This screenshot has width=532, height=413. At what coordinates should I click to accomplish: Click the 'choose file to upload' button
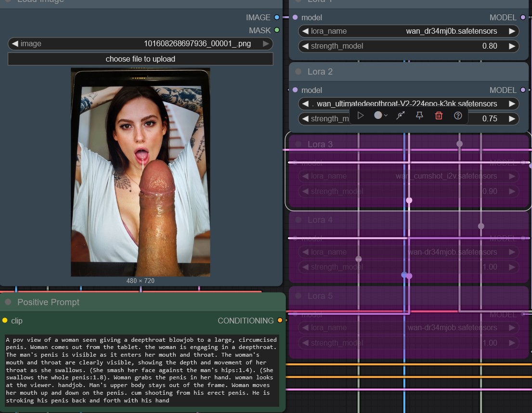click(x=140, y=59)
